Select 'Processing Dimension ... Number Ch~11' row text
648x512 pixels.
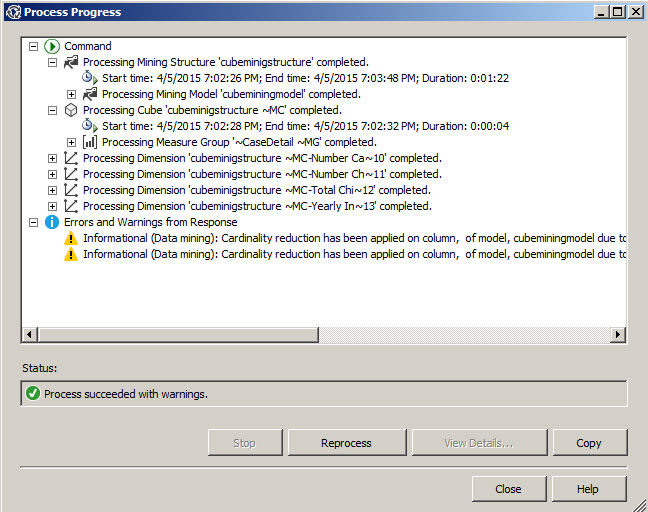(x=262, y=174)
